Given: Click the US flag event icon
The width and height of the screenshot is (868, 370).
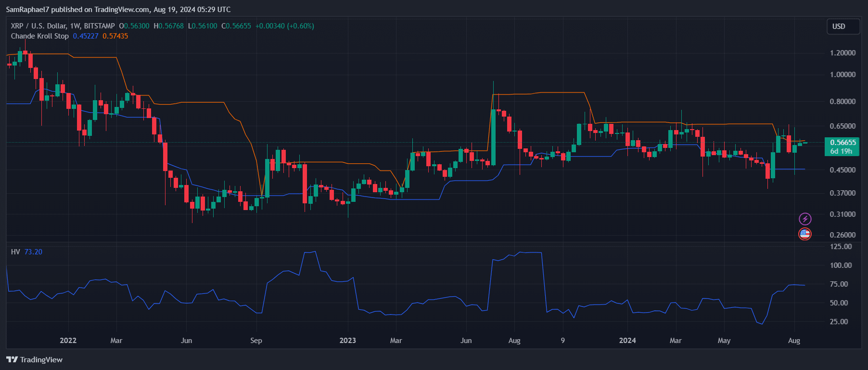Looking at the screenshot, I should click(x=805, y=234).
